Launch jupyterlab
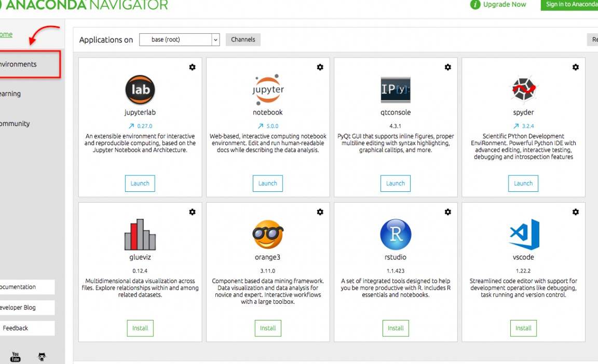This screenshot has width=598, height=364. click(x=140, y=184)
